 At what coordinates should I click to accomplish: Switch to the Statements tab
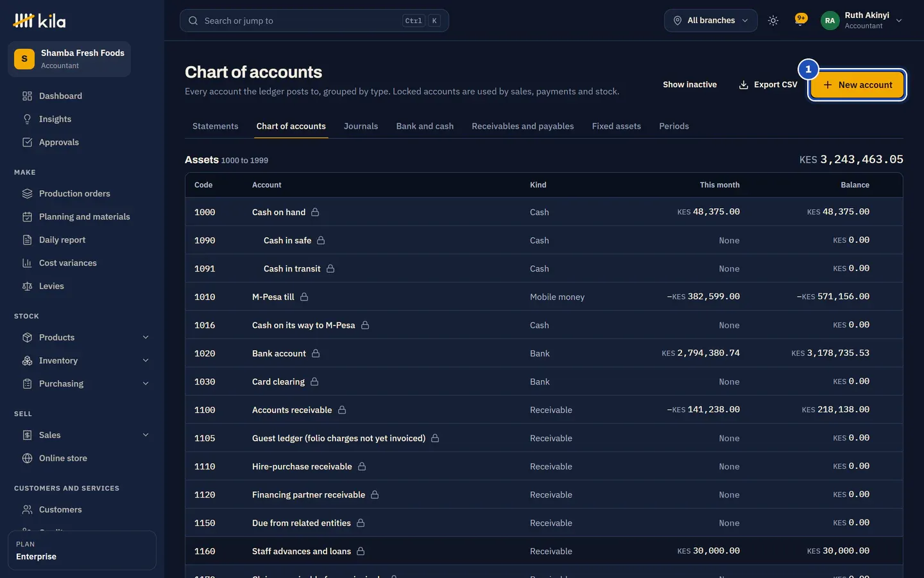tap(216, 127)
